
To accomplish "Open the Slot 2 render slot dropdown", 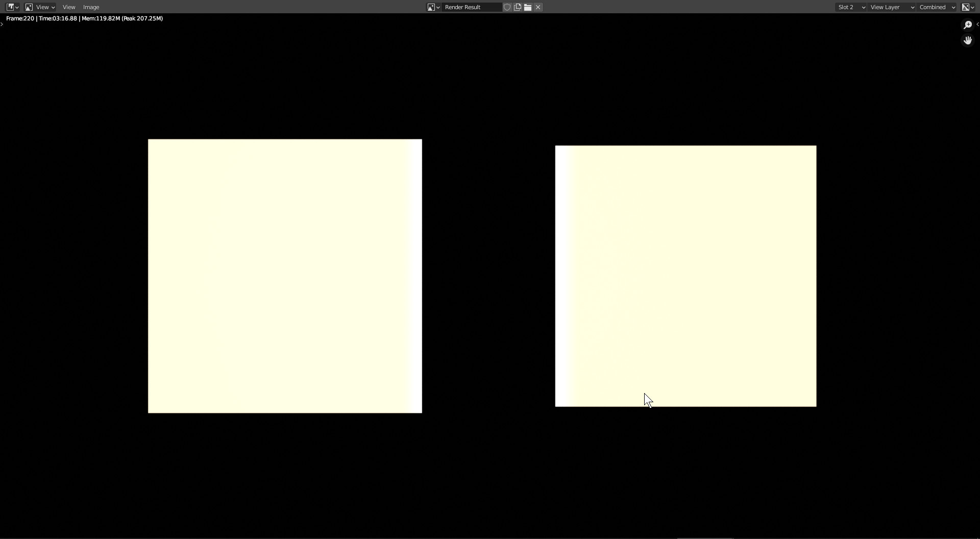I will click(851, 7).
